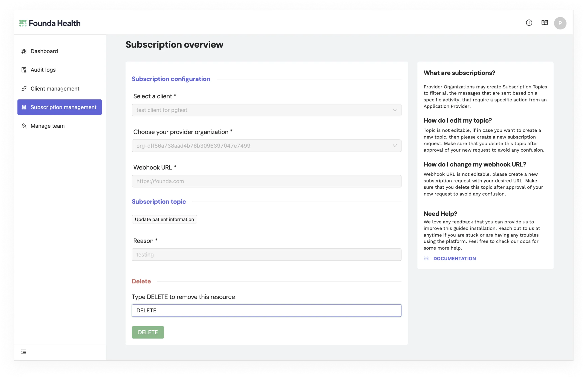The image size is (588, 379).
Task: Open the documentation book icon in header
Action: click(x=545, y=23)
